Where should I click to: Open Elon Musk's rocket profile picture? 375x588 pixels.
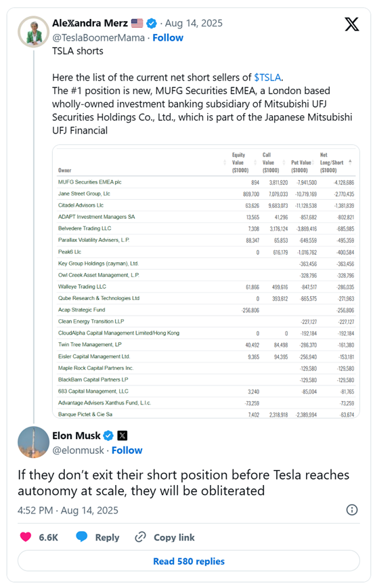pyautogui.click(x=34, y=442)
